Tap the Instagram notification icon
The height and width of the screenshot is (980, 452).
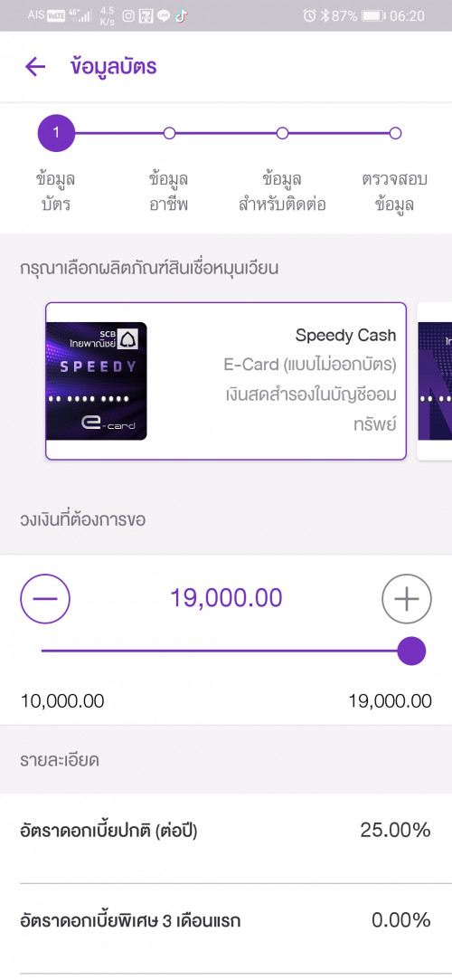point(128,16)
